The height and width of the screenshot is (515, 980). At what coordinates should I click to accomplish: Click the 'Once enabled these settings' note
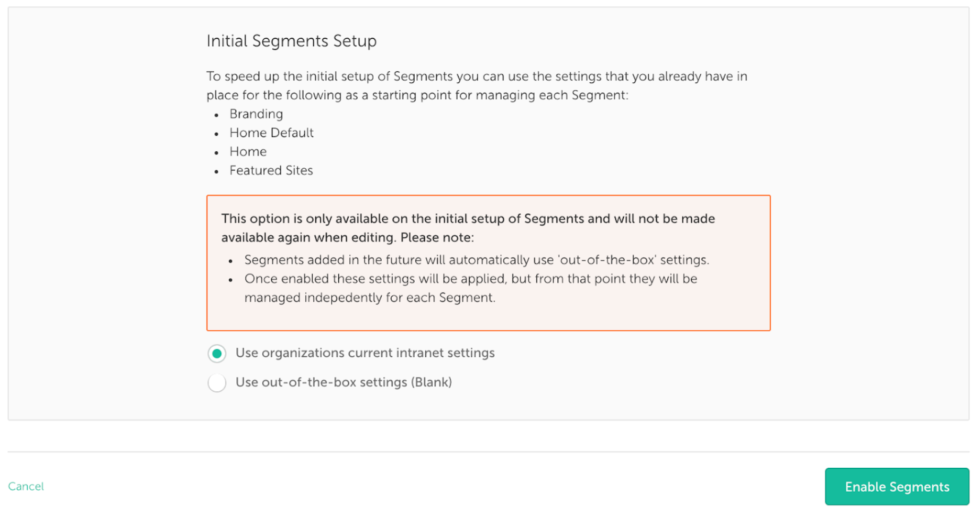470,288
